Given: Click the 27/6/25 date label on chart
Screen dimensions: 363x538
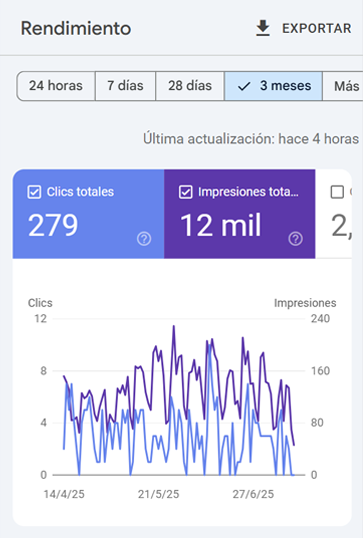Looking at the screenshot, I should point(253,494).
